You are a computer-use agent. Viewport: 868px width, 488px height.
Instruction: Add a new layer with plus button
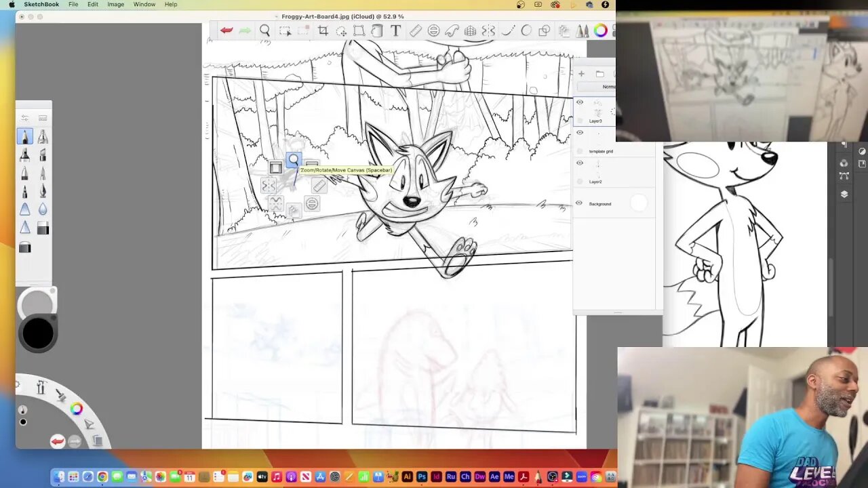[581, 74]
